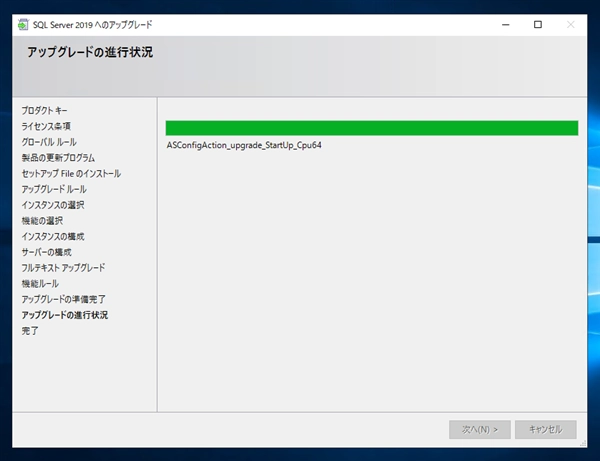
Task: Click the 製品の更新プログラム step
Action: pos(58,158)
